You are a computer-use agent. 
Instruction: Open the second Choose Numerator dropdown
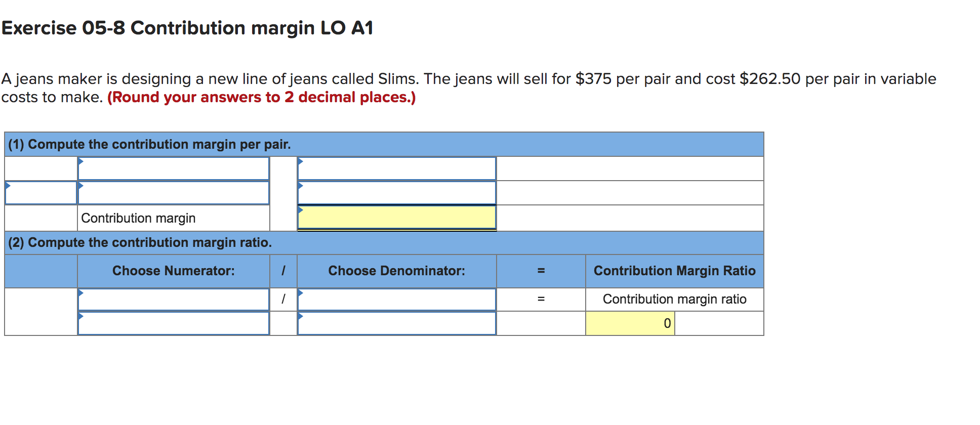174,323
